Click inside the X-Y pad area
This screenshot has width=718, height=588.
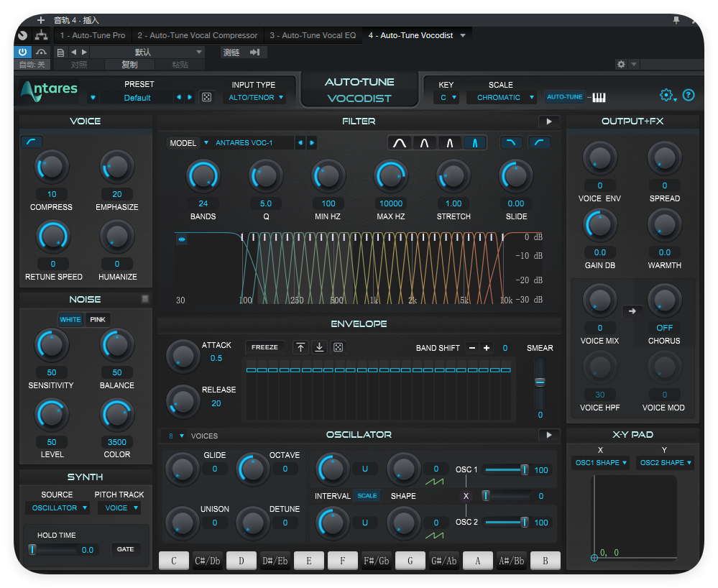point(635,517)
